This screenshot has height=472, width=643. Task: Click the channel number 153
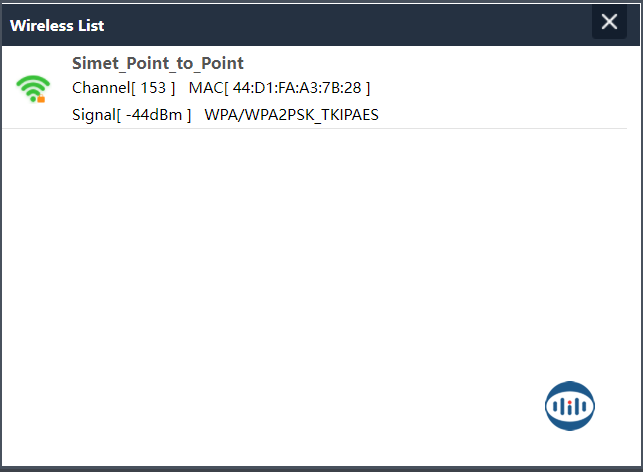tap(153, 88)
